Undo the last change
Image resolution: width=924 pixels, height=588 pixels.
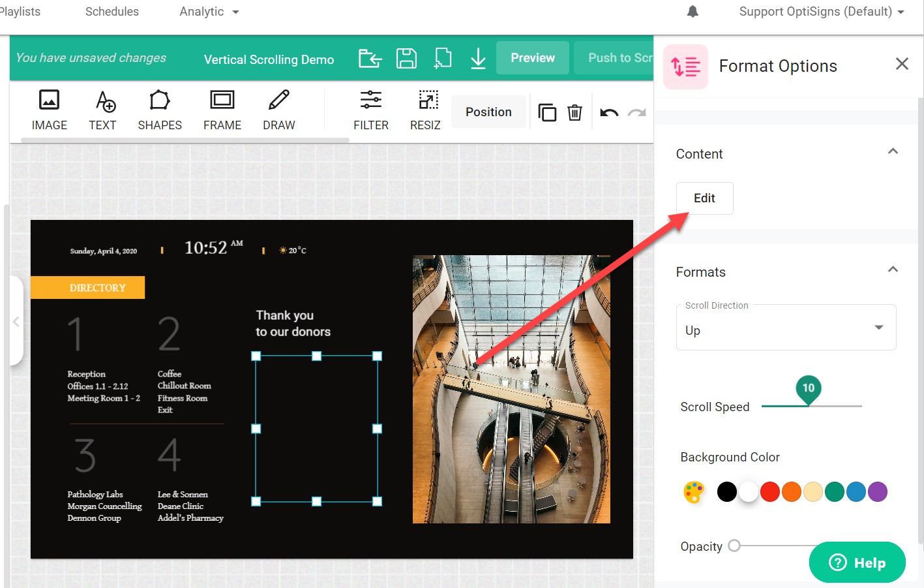(609, 112)
